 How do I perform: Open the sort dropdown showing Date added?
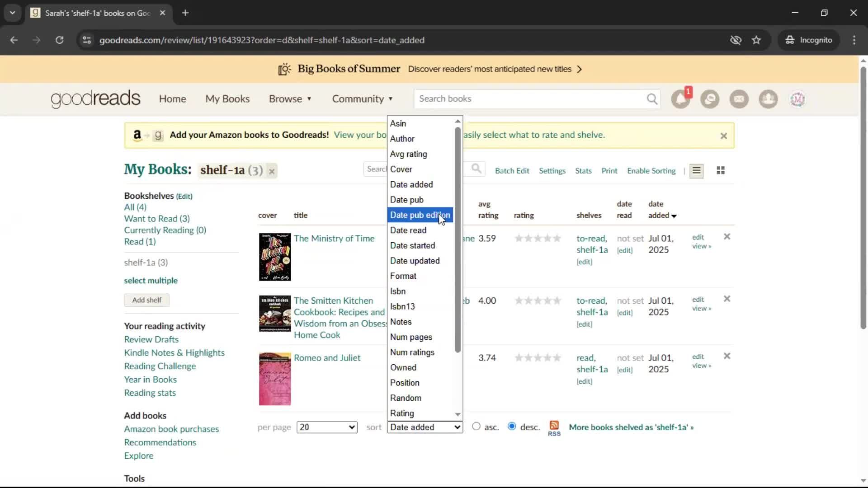point(425,427)
